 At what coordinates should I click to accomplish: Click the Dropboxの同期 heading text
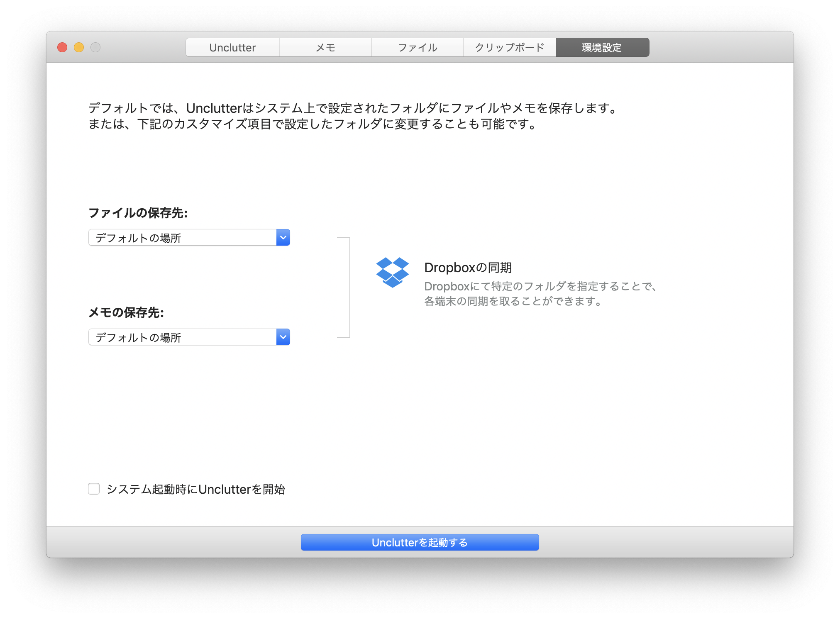coord(468,268)
